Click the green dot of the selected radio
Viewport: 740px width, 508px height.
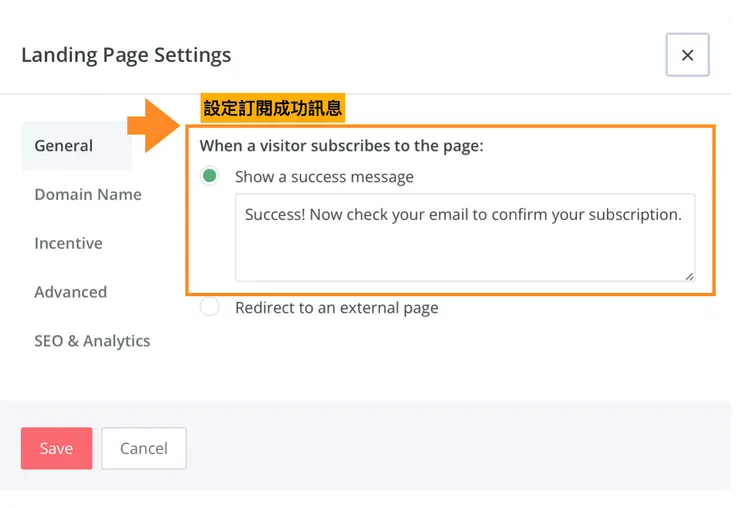pos(210,177)
